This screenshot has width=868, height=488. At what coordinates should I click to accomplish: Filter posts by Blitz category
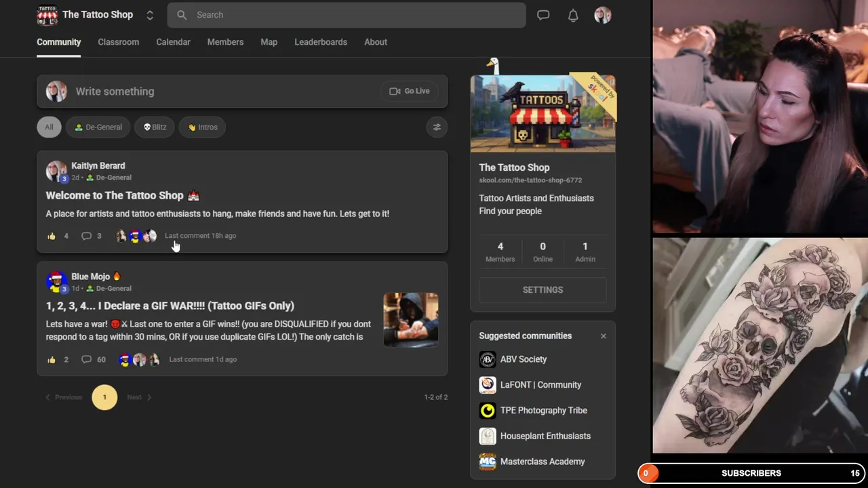[x=155, y=127]
